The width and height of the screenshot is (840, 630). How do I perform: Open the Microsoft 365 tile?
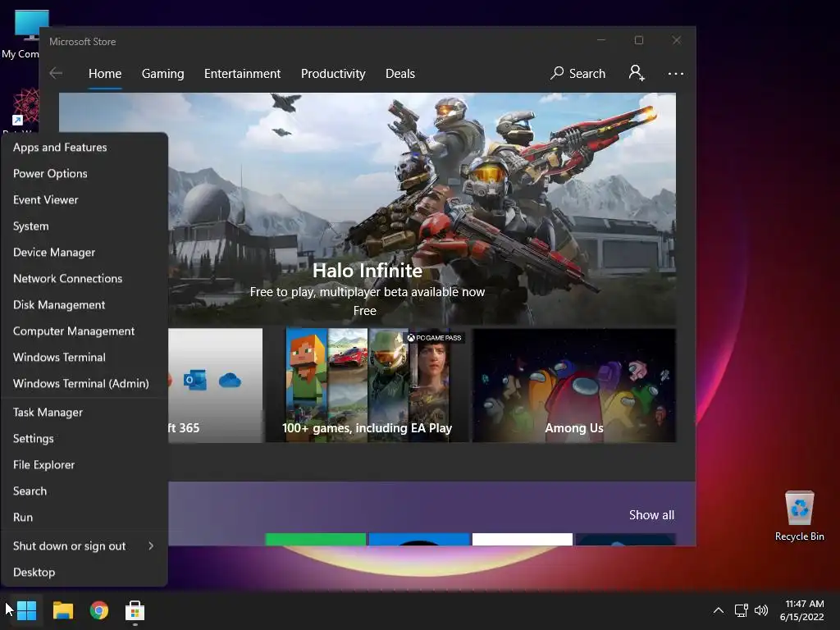216,386
